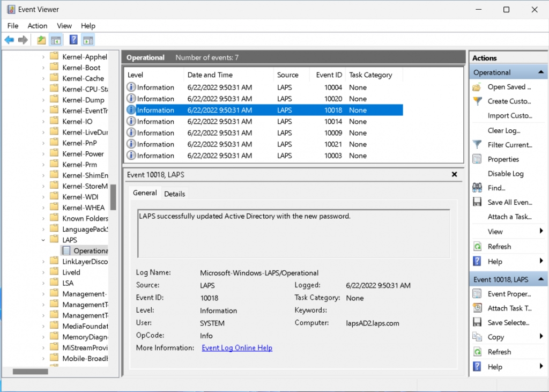The image size is (549, 392).
Task: Toggle the console tree visibility button
Action: click(56, 40)
